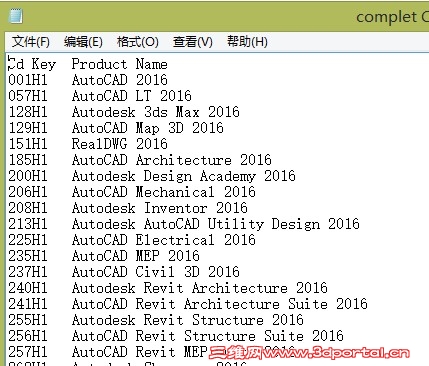429x366 pixels.
Task: Click the 'AutoCAD Mechanical 2016' line
Action: [164, 192]
